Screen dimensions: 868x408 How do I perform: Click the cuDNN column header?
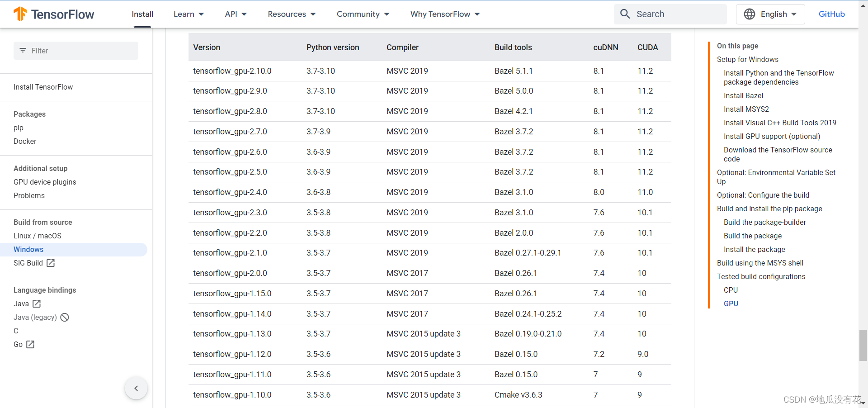[x=606, y=47]
